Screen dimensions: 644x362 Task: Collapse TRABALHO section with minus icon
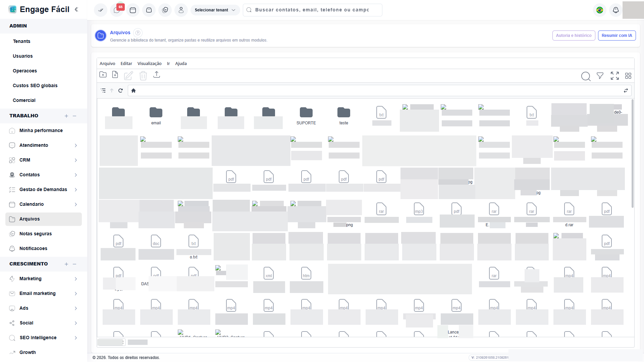(x=74, y=116)
